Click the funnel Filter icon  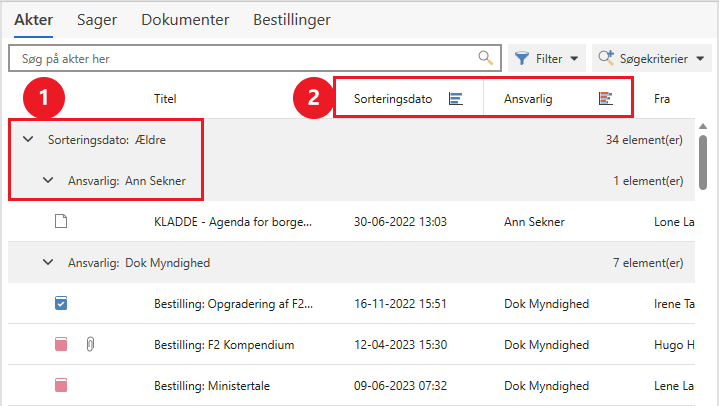pos(522,58)
